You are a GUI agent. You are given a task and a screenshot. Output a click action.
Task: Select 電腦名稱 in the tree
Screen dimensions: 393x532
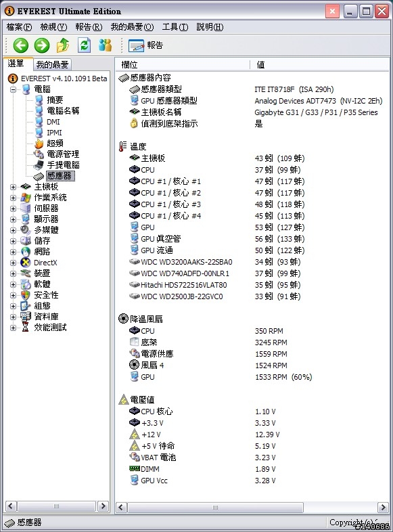pos(63,110)
